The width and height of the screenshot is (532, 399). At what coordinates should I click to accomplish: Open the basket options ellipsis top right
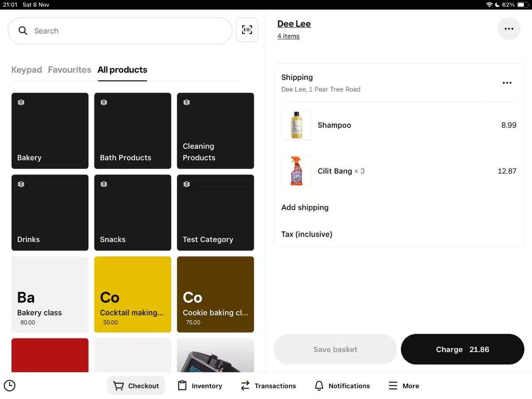[509, 28]
